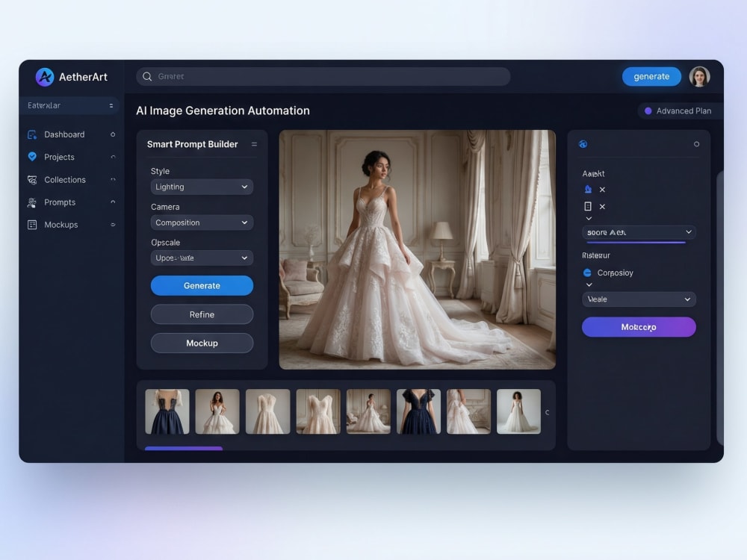
Task: Select the Corposioy radio option
Action: click(x=587, y=273)
